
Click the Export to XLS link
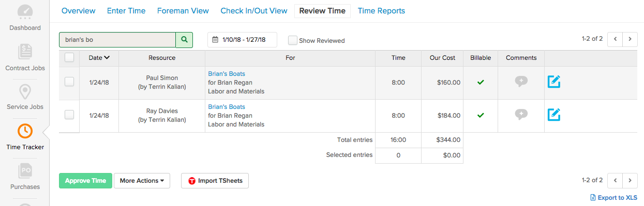click(x=613, y=198)
